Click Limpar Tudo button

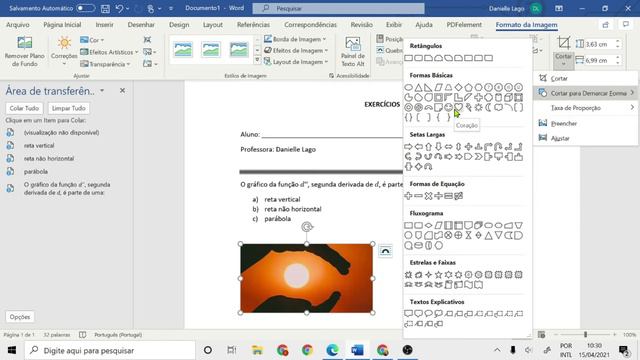[x=69, y=108]
